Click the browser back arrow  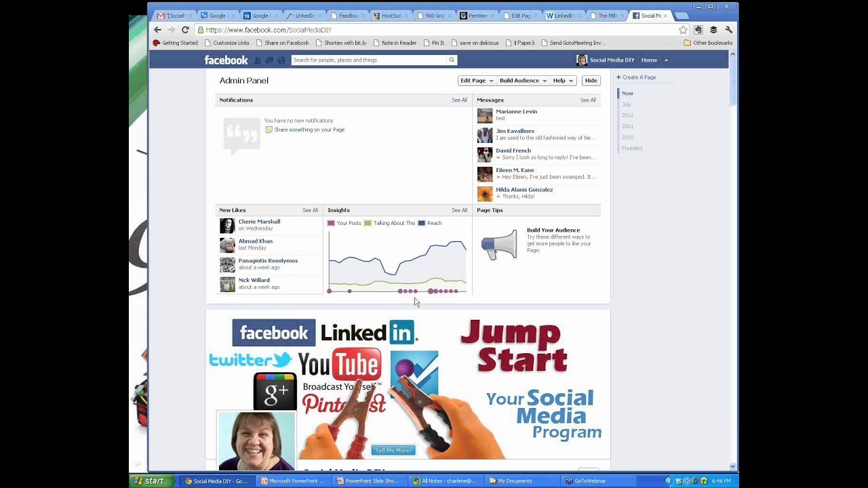[157, 30]
